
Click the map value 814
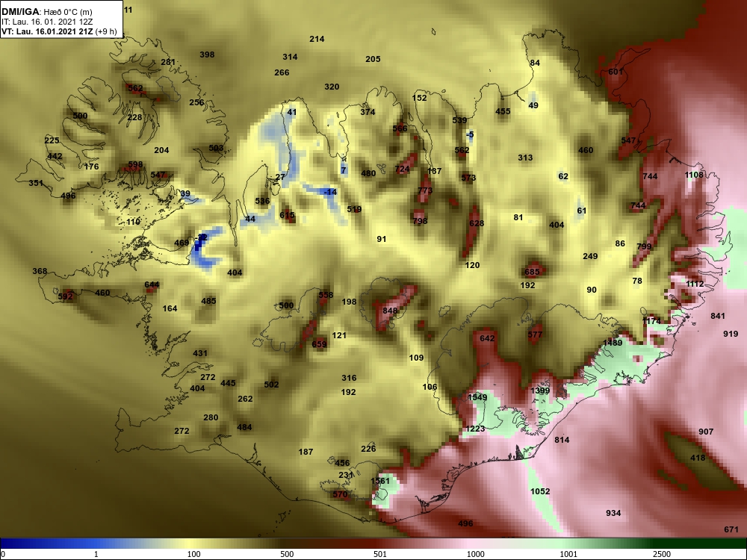(562, 440)
